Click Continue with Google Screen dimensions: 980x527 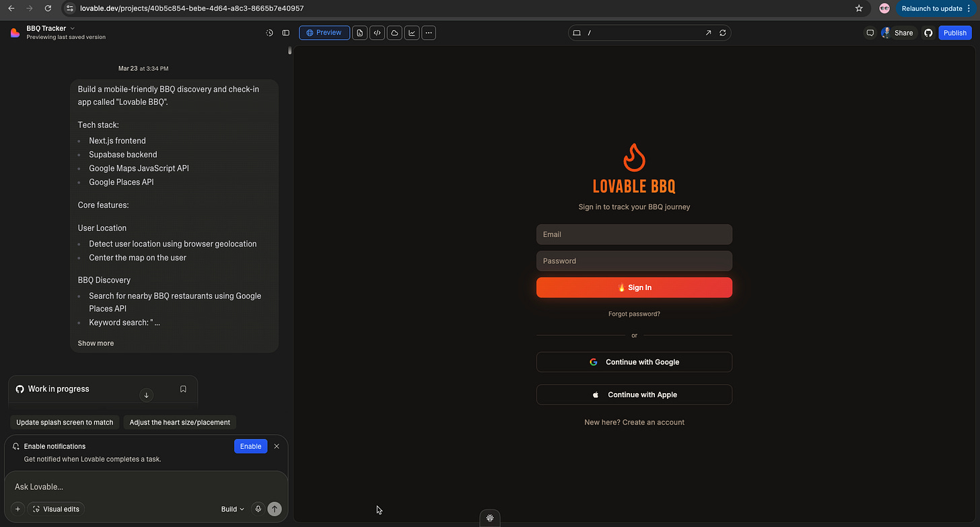[x=634, y=362]
